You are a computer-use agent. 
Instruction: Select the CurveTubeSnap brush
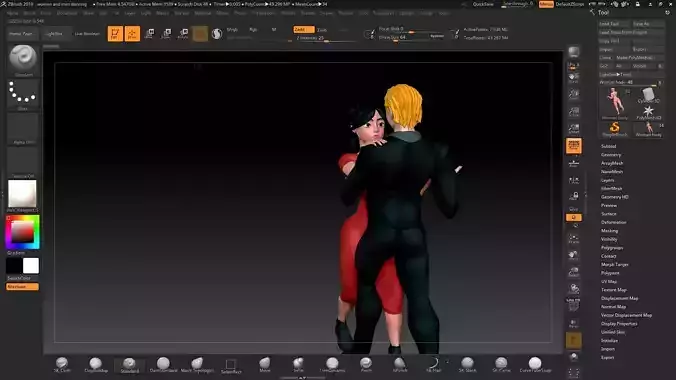535,365
